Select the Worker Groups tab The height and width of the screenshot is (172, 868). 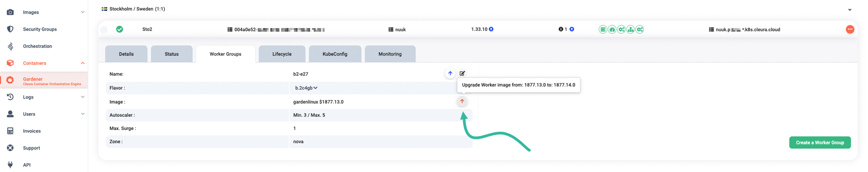tap(226, 54)
